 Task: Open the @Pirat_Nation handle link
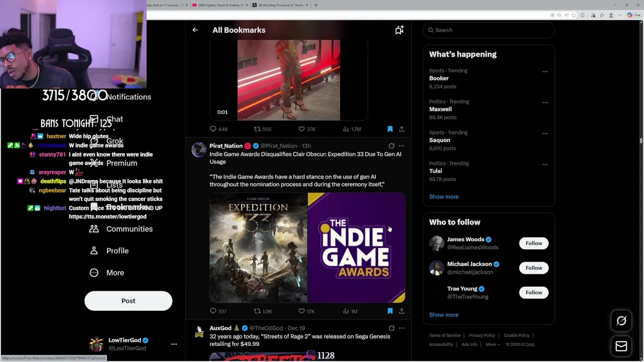pos(279,146)
